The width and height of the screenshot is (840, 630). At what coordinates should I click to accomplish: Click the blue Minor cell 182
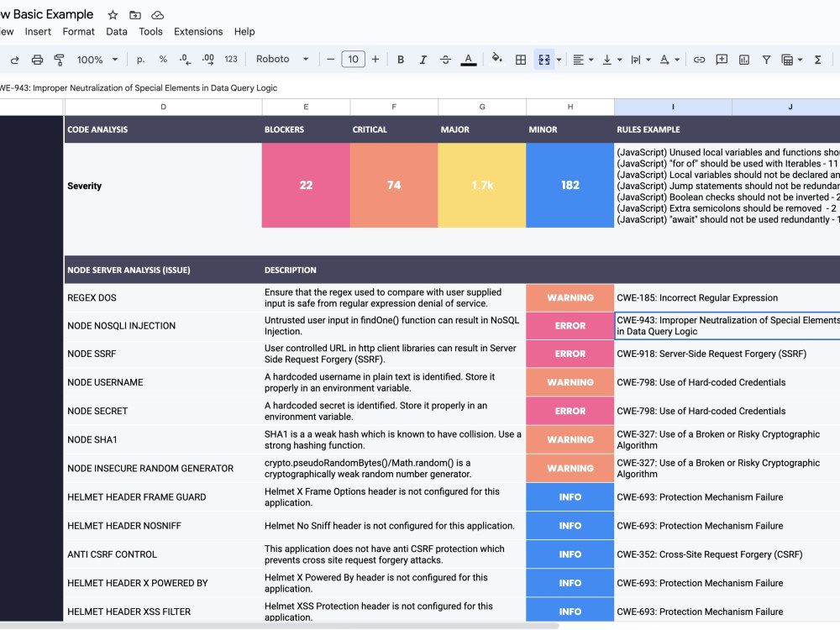570,186
